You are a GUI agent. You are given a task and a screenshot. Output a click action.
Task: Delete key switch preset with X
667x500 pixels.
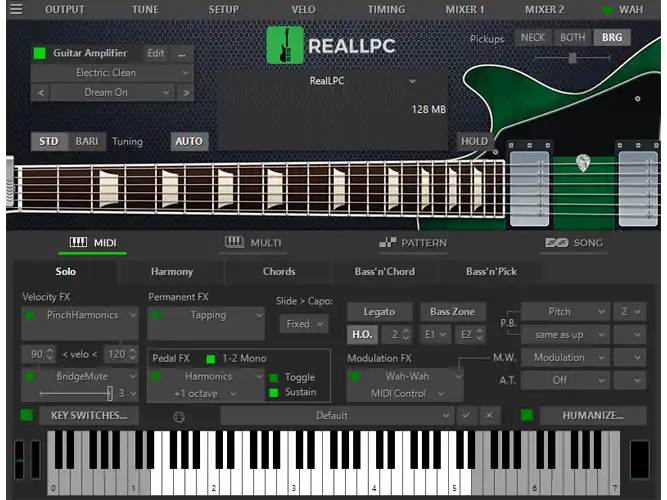coord(489,415)
